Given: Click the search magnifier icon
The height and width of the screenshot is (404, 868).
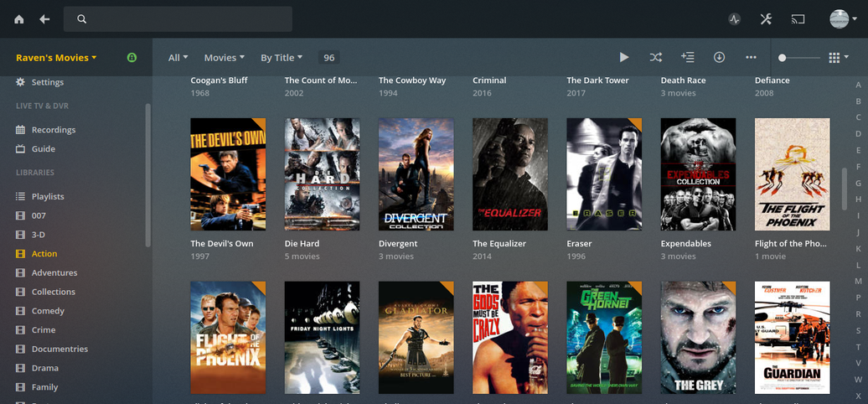Looking at the screenshot, I should (x=82, y=19).
